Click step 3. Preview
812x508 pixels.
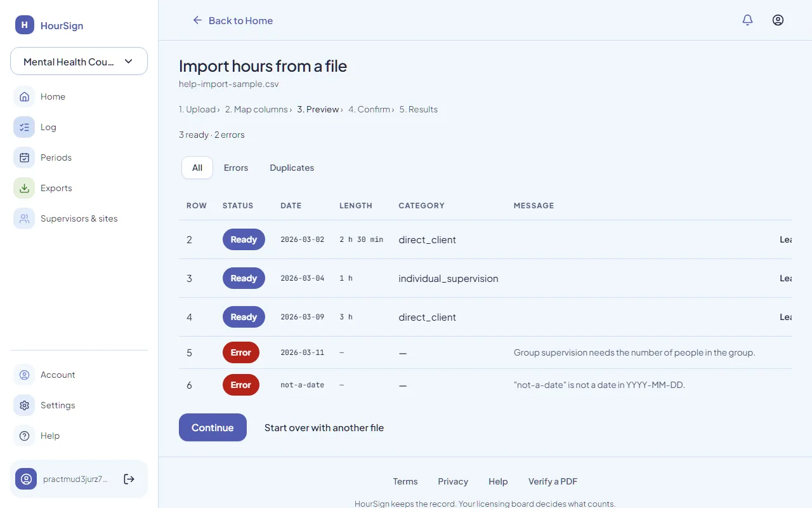tap(318, 109)
